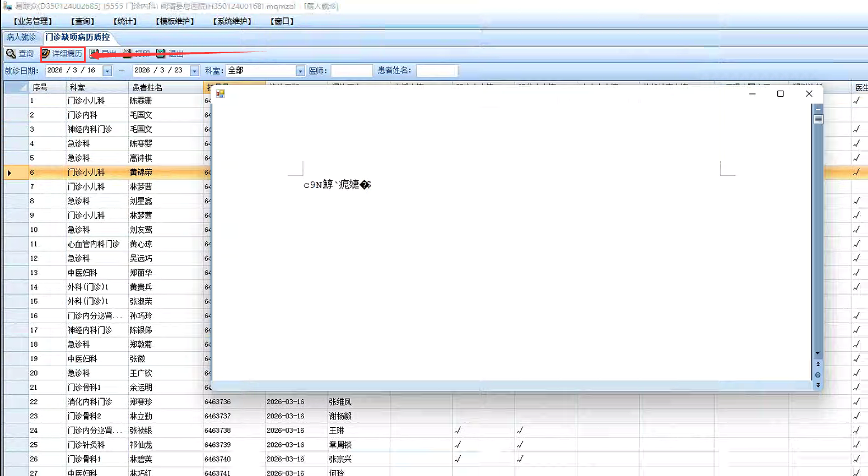This screenshot has height=476, width=868.
Task: Click the 导出 export toolbar icon
Action: [94, 53]
